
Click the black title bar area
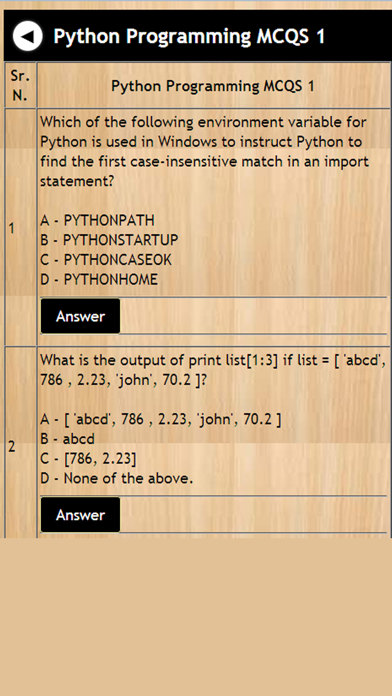tap(198, 36)
